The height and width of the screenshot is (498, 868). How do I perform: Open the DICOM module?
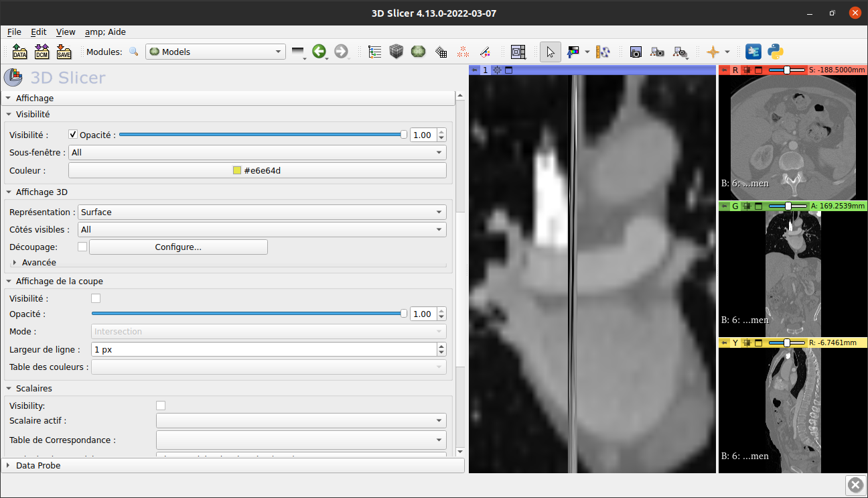click(42, 52)
